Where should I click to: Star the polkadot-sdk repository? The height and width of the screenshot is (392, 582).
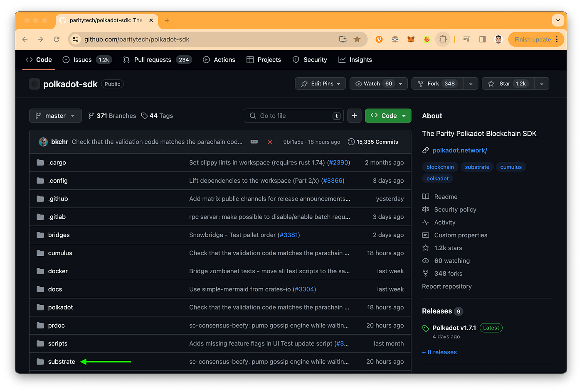click(508, 83)
